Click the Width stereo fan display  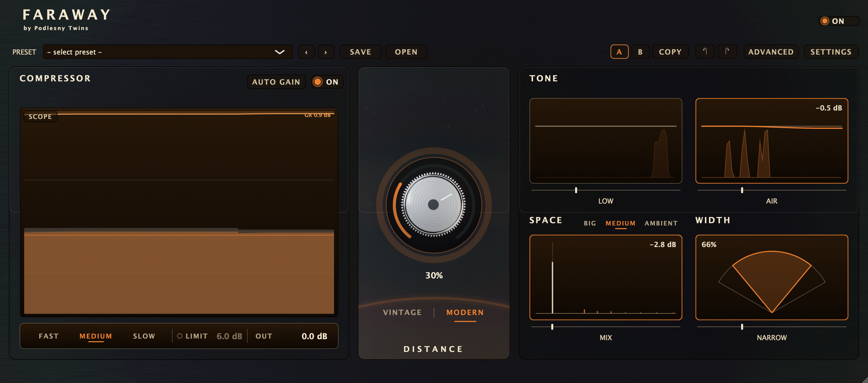pos(772,277)
